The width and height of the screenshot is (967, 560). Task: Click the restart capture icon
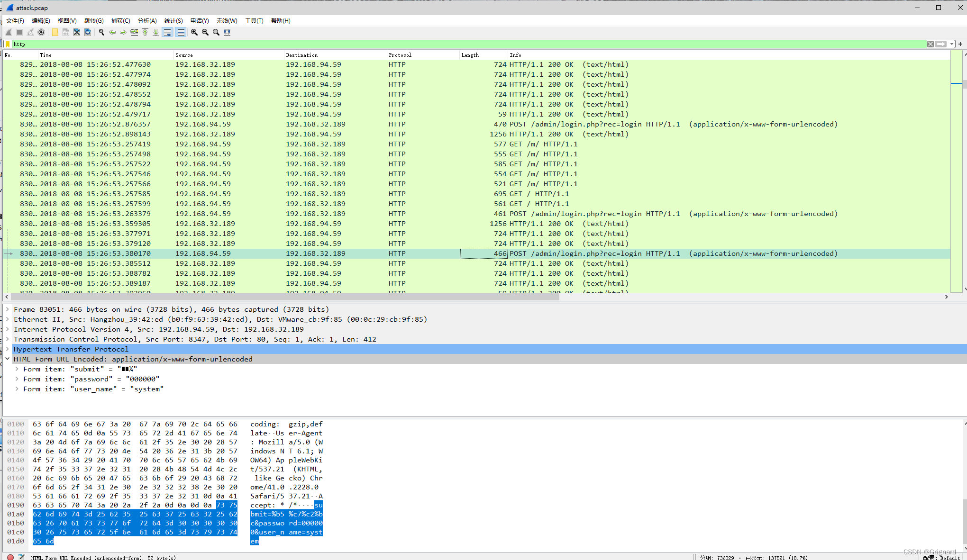tap(30, 32)
